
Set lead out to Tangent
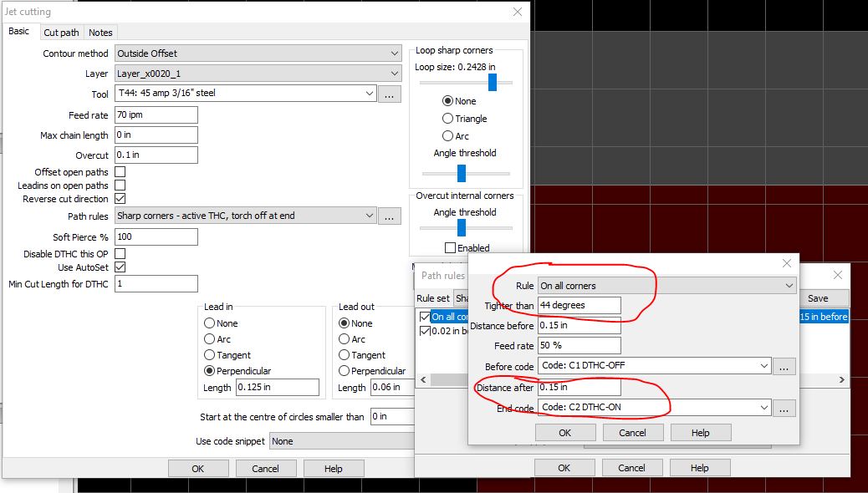pyautogui.click(x=342, y=354)
